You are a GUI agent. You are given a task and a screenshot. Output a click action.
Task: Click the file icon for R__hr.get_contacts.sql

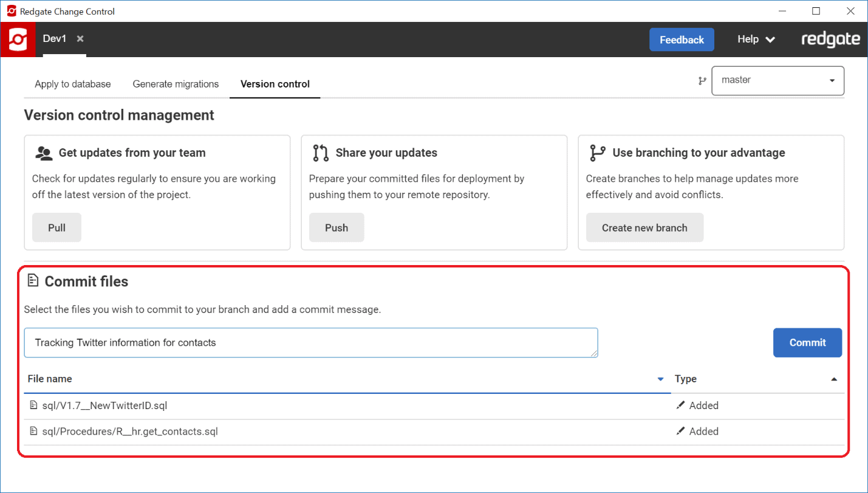(x=33, y=432)
